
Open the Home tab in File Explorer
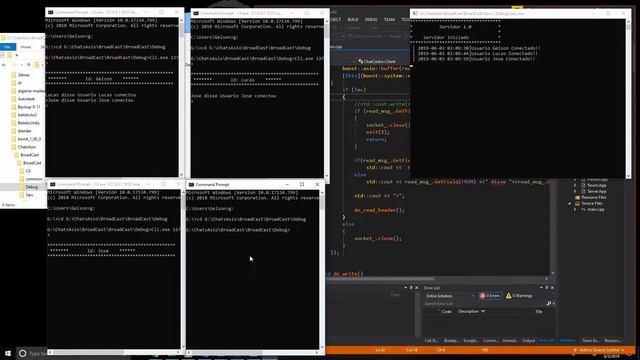point(26,47)
